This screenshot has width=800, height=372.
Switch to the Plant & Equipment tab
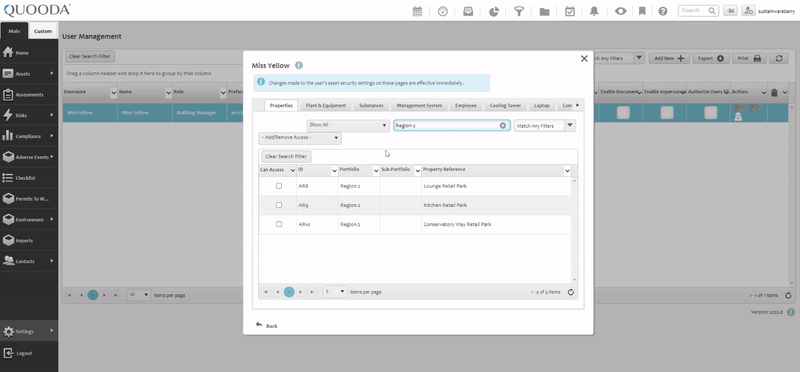tap(326, 106)
